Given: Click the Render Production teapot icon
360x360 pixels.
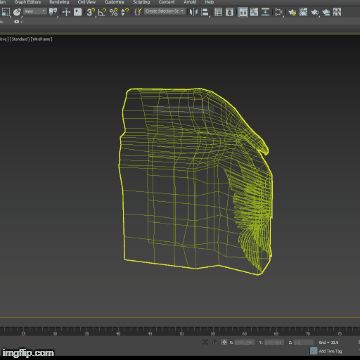Looking at the screenshot, I should click(x=315, y=12).
